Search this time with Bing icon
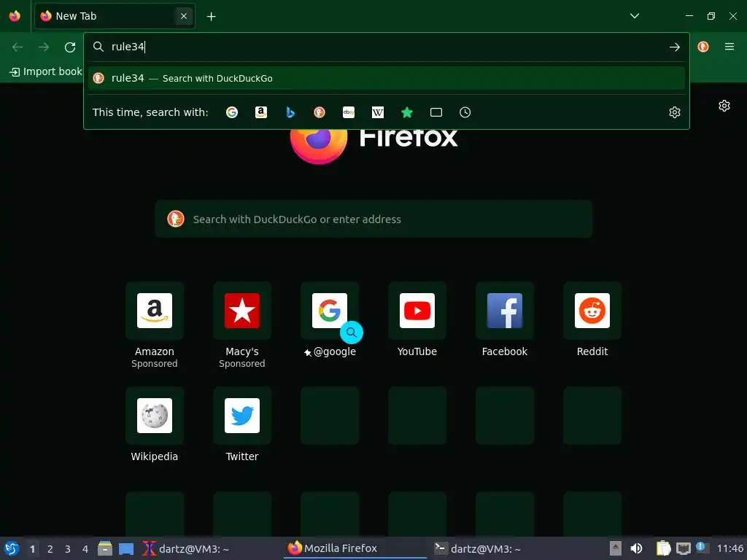The height and width of the screenshot is (560, 747). pos(290,112)
